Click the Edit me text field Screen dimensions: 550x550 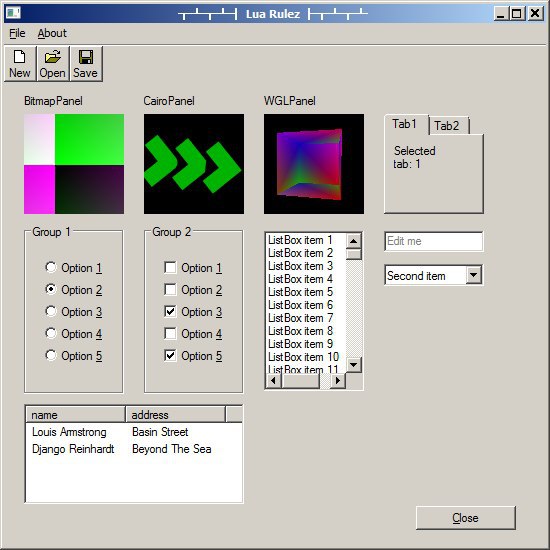[x=434, y=241]
